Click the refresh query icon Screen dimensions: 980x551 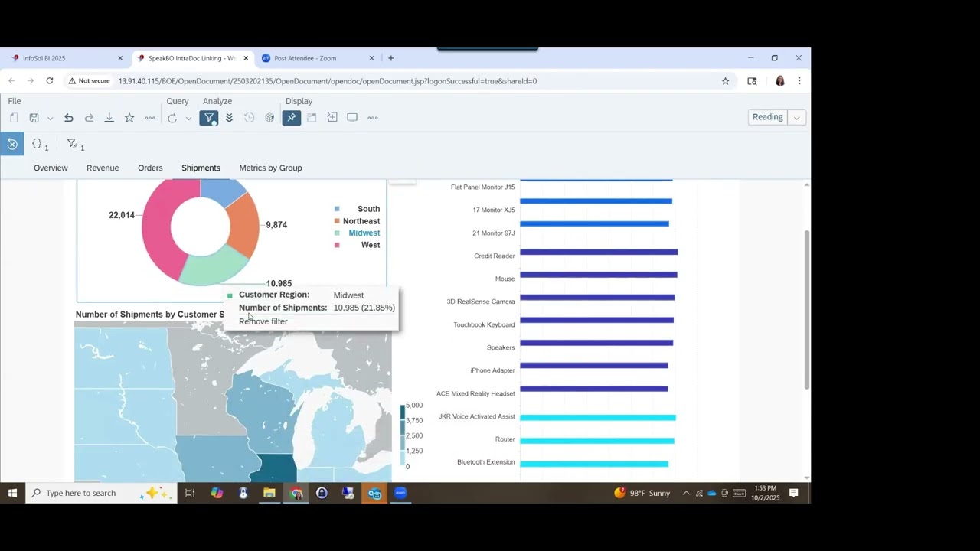172,118
